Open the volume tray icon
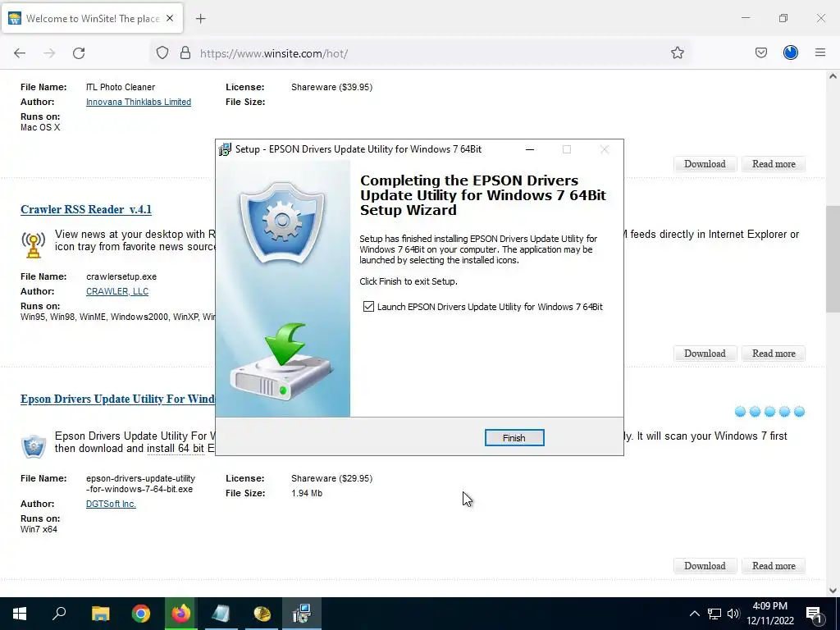Screen dimensions: 840x630 point(733,614)
